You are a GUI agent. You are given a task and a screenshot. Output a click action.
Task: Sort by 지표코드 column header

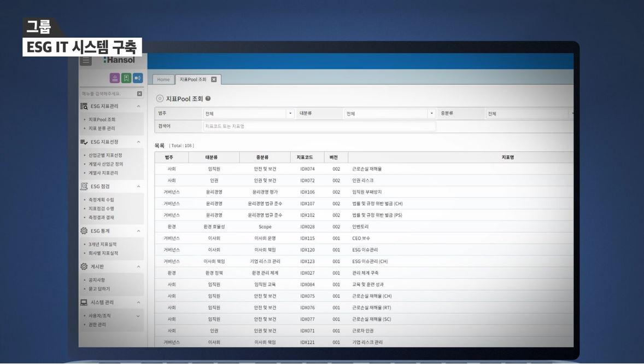(x=307, y=157)
